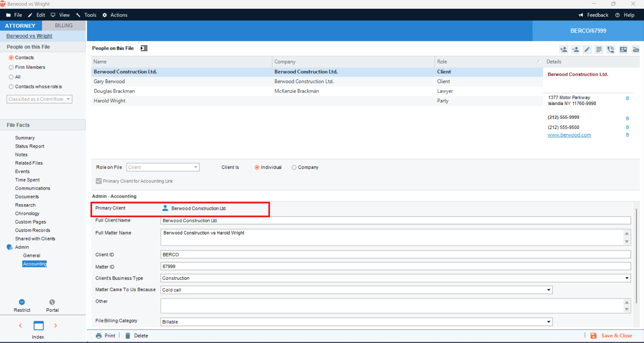Open the Role on File dropdown
This screenshot has height=343, width=644.
[163, 167]
